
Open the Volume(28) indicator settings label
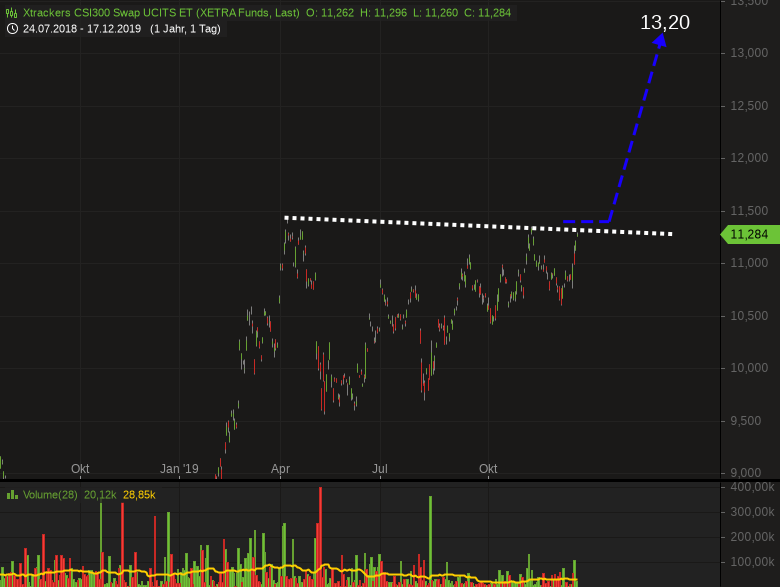pyautogui.click(x=50, y=494)
